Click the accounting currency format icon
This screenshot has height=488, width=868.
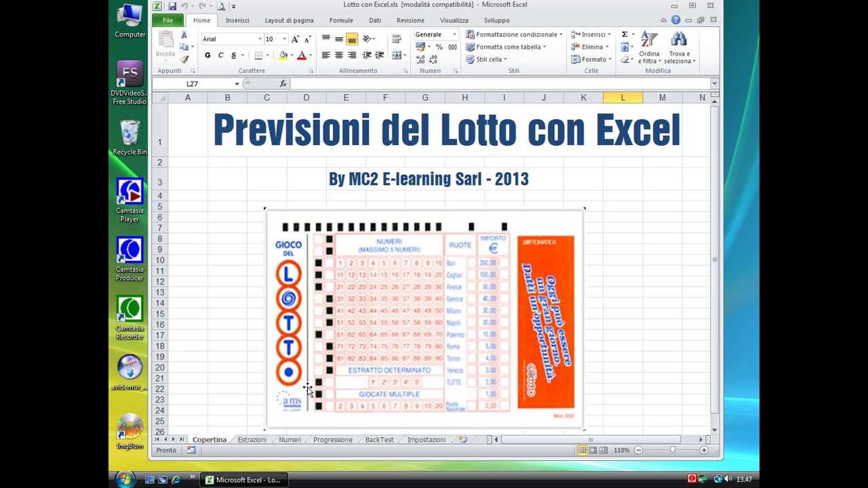[420, 47]
